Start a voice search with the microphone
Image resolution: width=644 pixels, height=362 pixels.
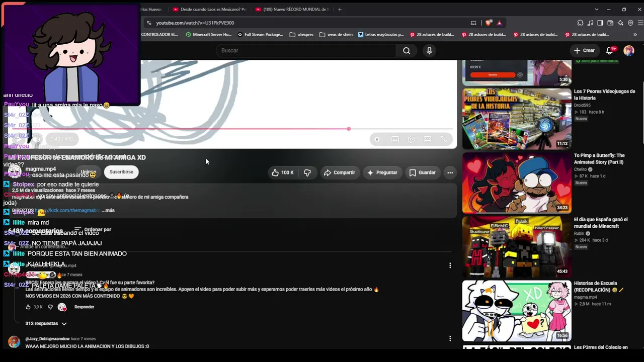tap(429, 50)
